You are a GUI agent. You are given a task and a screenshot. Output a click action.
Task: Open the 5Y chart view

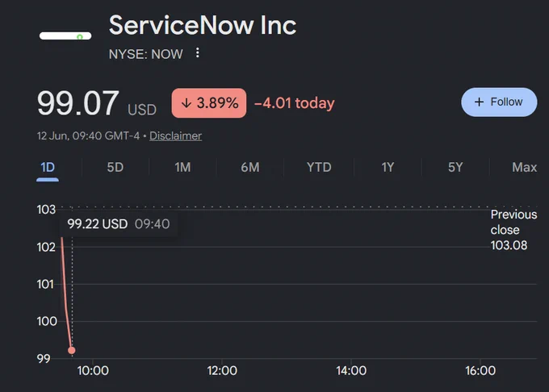coord(455,167)
